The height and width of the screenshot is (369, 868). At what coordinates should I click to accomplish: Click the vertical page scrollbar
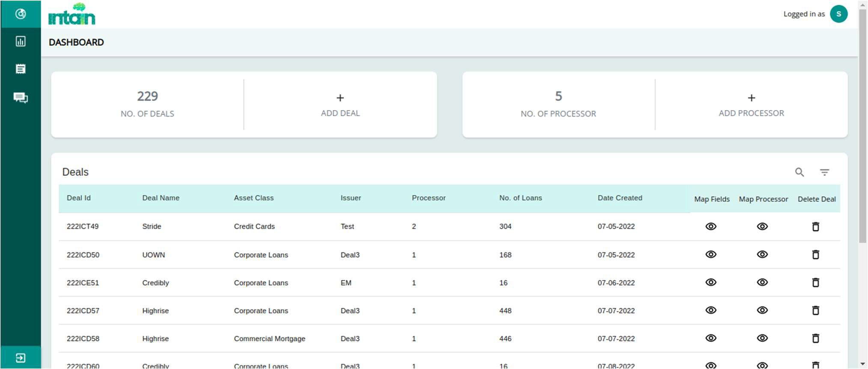coord(862,129)
